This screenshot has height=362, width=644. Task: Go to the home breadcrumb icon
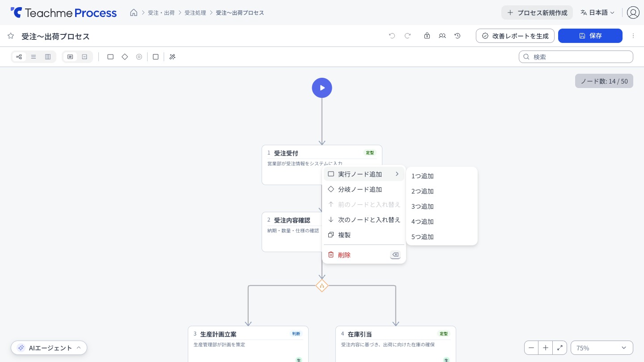tap(134, 13)
